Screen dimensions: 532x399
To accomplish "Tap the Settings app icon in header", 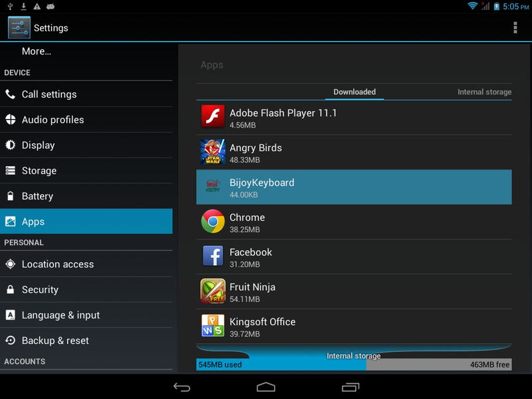I will (19, 27).
